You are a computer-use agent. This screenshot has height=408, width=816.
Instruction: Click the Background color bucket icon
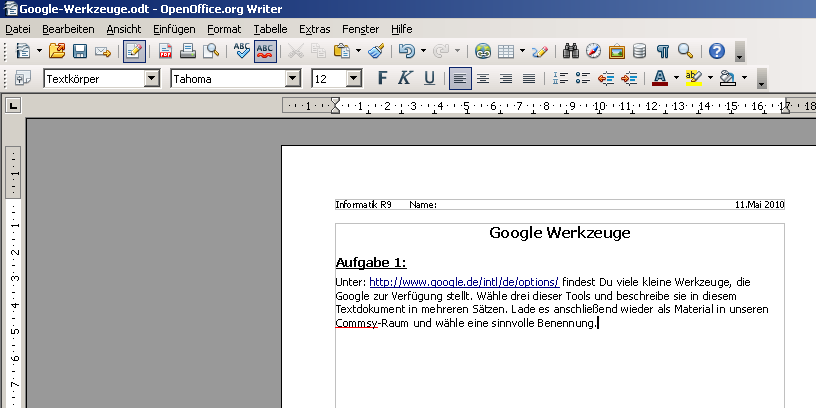click(728, 79)
